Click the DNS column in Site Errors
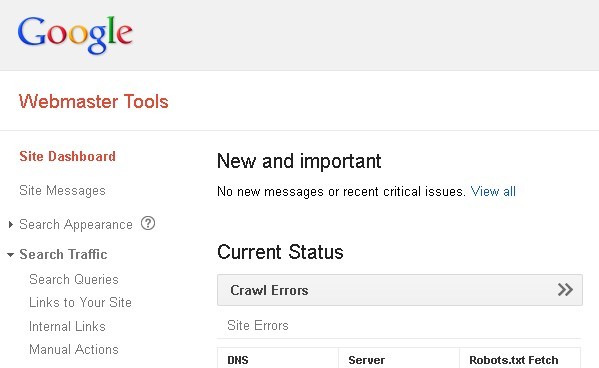The height and width of the screenshot is (368, 599). (x=278, y=358)
